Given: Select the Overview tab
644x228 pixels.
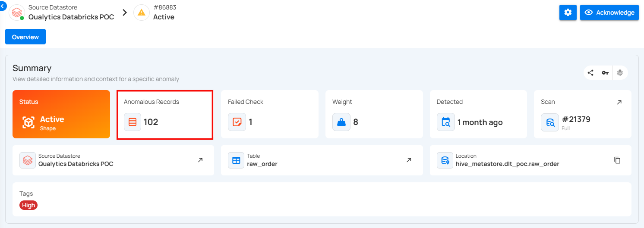Looking at the screenshot, I should tap(25, 37).
